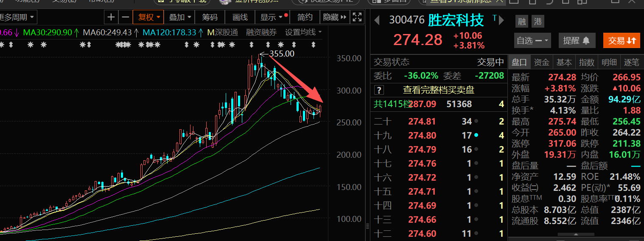Open the 交易 trade button

coord(622,40)
